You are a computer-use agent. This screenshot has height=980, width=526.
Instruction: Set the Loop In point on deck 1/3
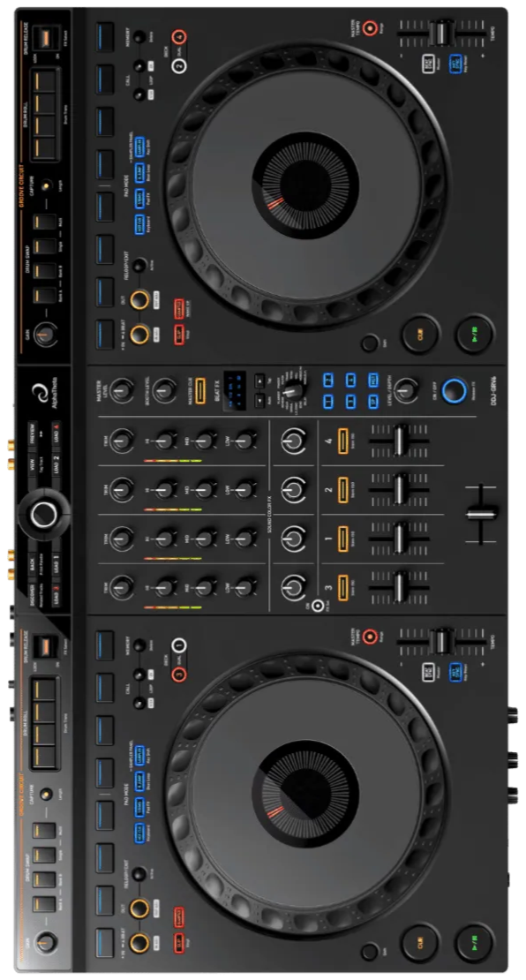(x=140, y=943)
